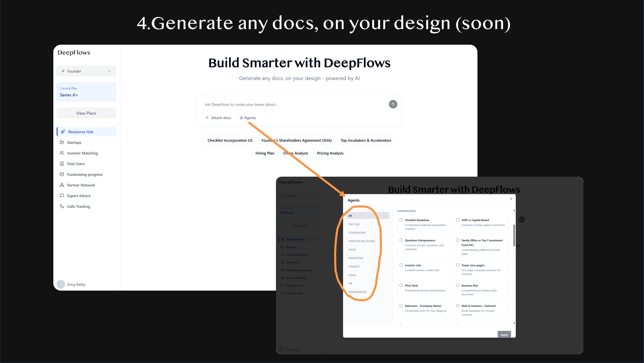Choose Top Incubators & Accelerators suggestion

pyautogui.click(x=366, y=140)
